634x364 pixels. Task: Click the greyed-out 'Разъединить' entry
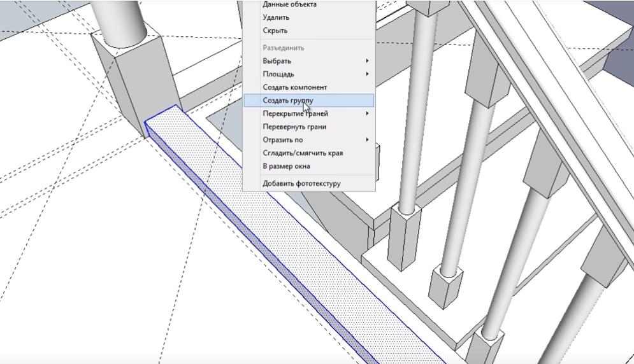pyautogui.click(x=283, y=48)
